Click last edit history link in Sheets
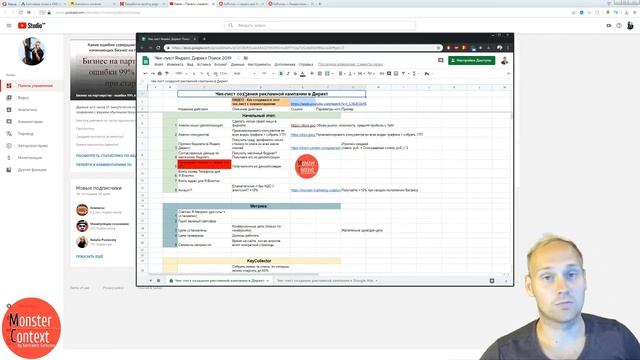This screenshot has height=360, width=640. (x=351, y=64)
